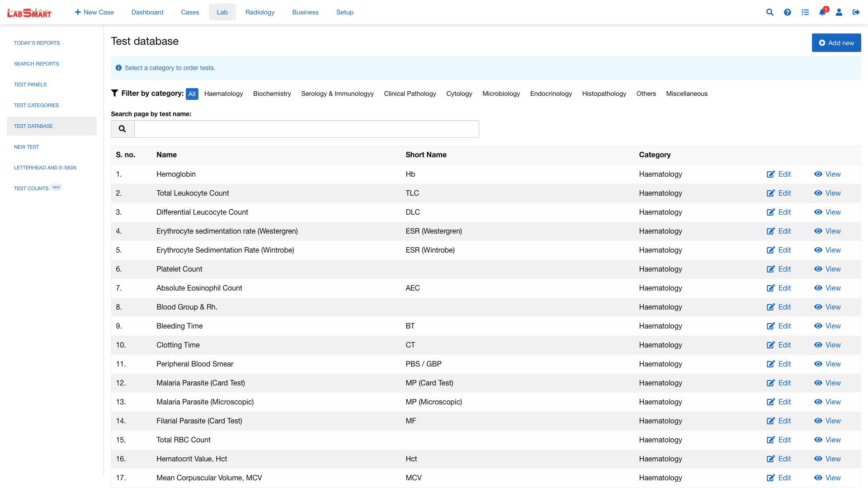This screenshot has width=868, height=488.
Task: Open the help question mark icon
Action: [x=787, y=12]
